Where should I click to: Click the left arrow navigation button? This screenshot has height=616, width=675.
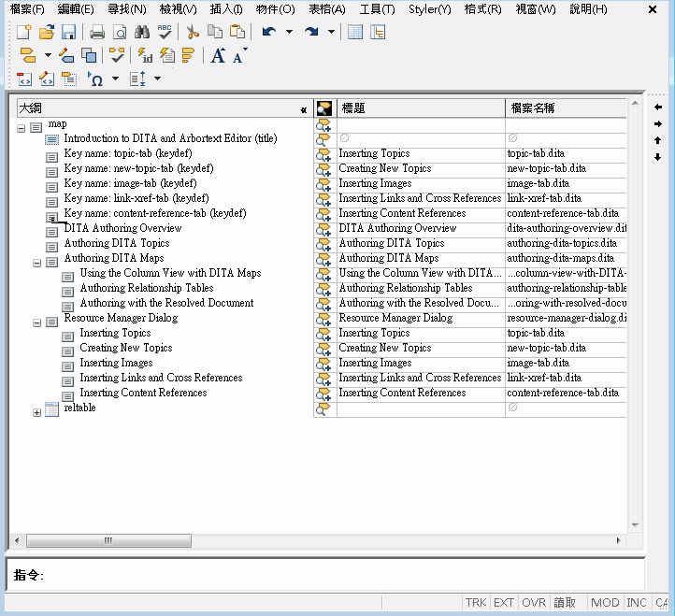pyautogui.click(x=658, y=107)
